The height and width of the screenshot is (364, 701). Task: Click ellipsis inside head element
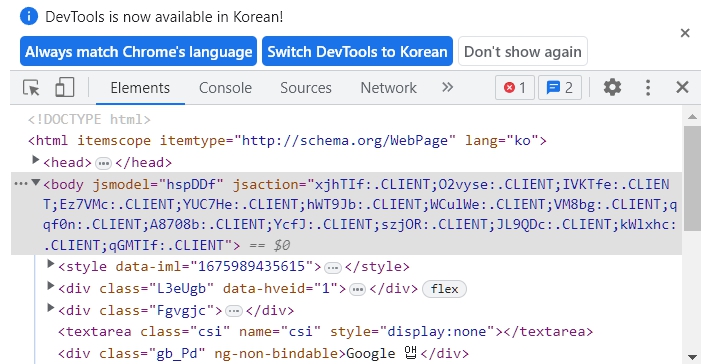(x=104, y=164)
